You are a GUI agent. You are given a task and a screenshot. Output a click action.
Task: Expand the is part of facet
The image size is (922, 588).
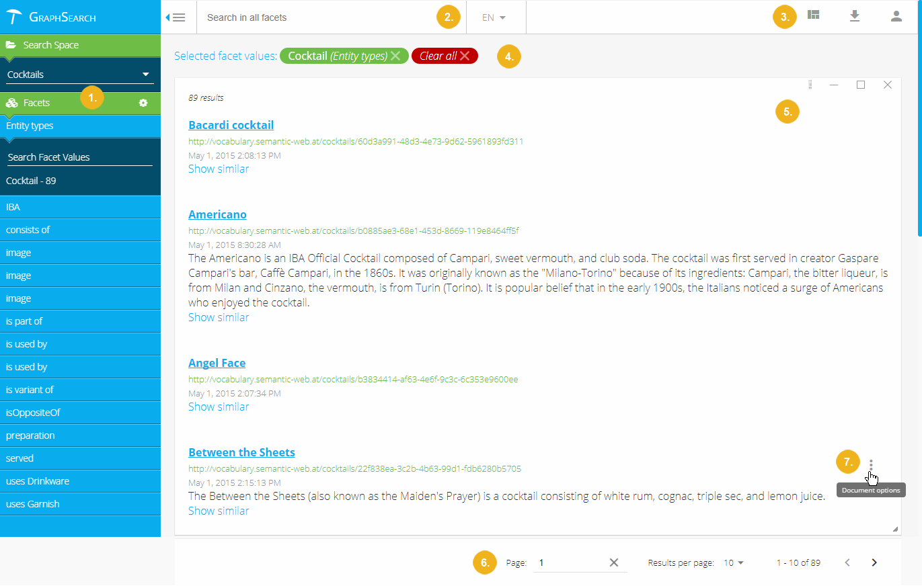80,321
